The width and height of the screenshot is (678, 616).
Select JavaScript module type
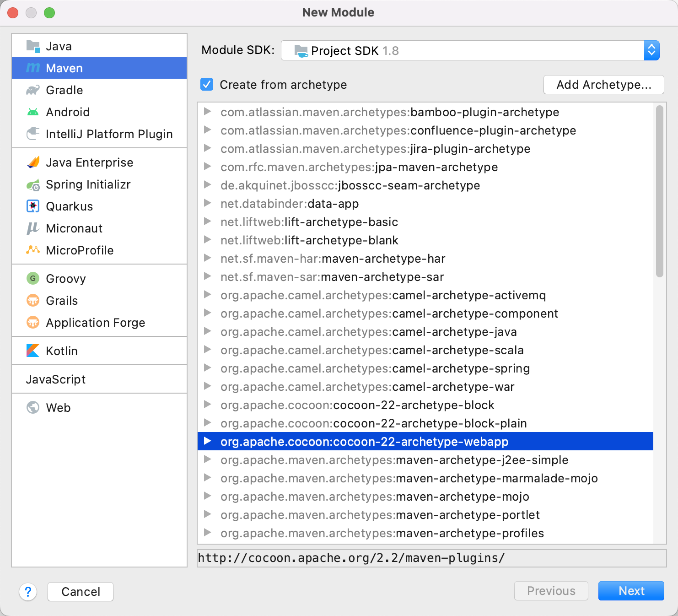click(99, 379)
